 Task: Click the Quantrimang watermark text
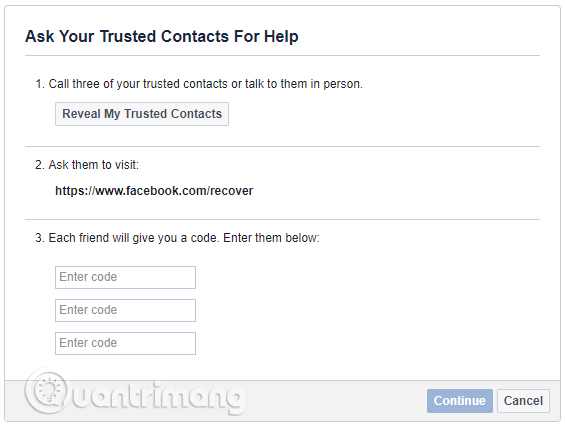[157, 396]
